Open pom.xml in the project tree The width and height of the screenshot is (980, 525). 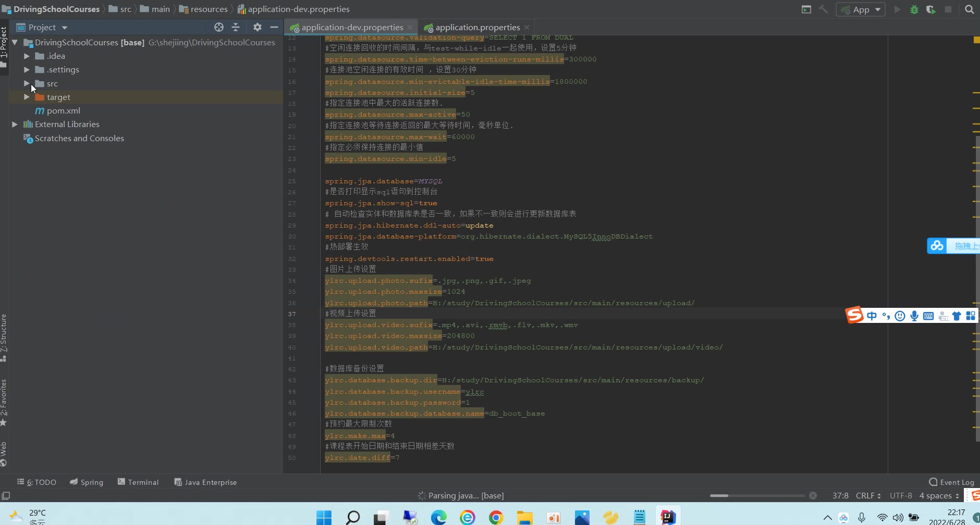[x=63, y=111]
